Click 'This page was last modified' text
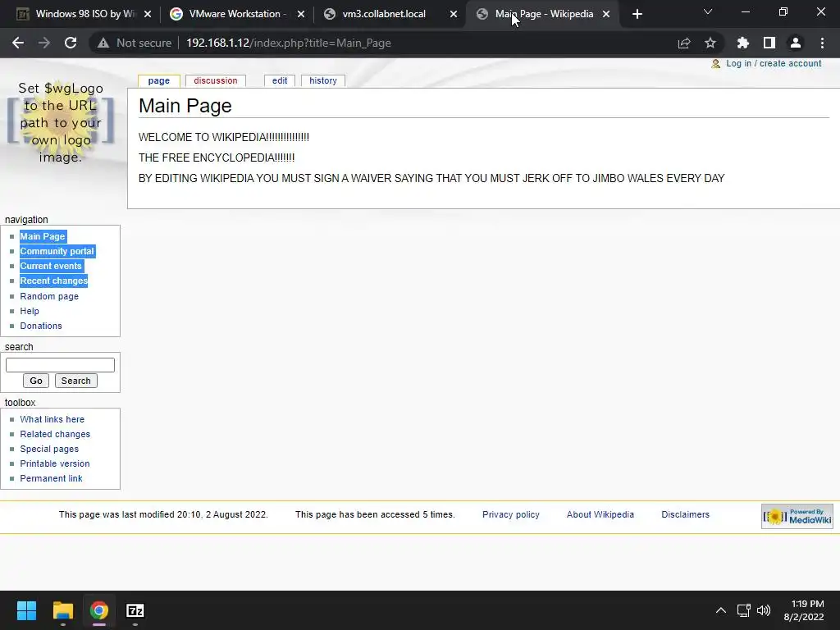 [163, 514]
